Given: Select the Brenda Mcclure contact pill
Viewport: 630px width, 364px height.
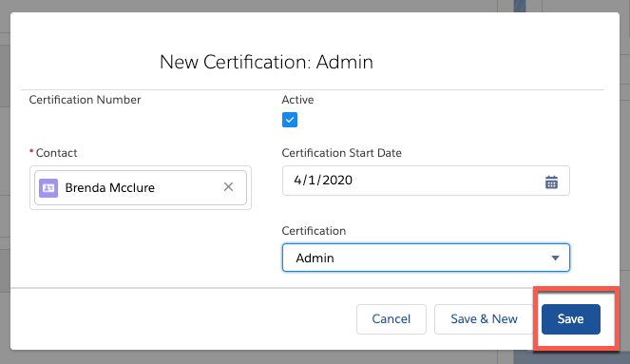Looking at the screenshot, I should click(141, 187).
